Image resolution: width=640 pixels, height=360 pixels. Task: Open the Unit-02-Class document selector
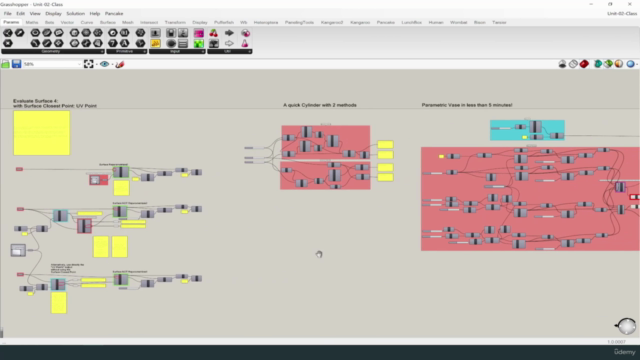(622, 13)
